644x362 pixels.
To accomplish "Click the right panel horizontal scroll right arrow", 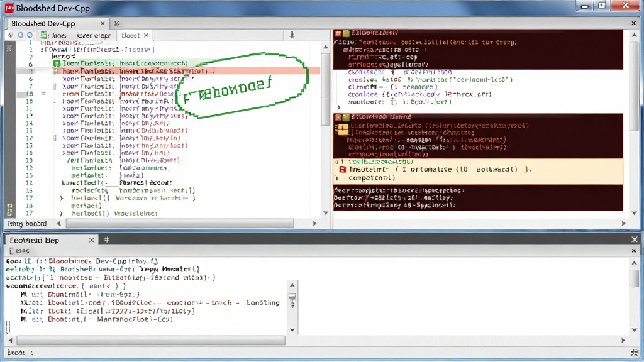I will click(623, 224).
